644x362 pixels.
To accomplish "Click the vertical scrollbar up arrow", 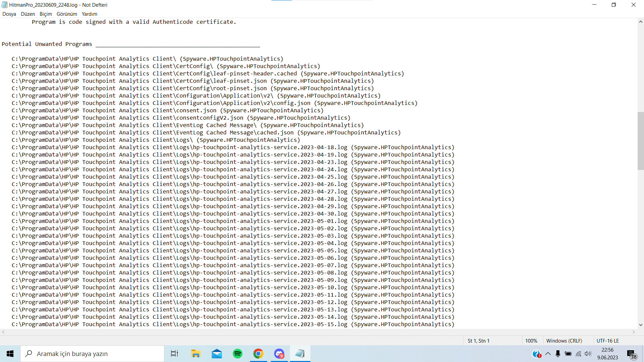I will (641, 22).
